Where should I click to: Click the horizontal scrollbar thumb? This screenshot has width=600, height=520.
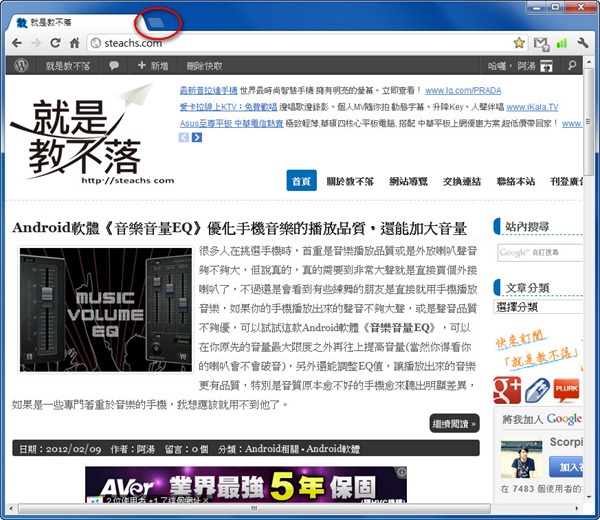click(x=254, y=509)
